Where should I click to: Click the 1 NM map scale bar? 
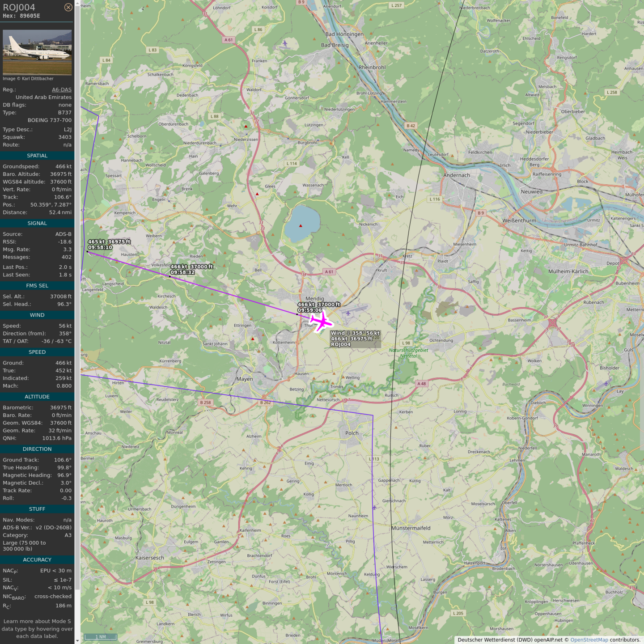point(101,637)
